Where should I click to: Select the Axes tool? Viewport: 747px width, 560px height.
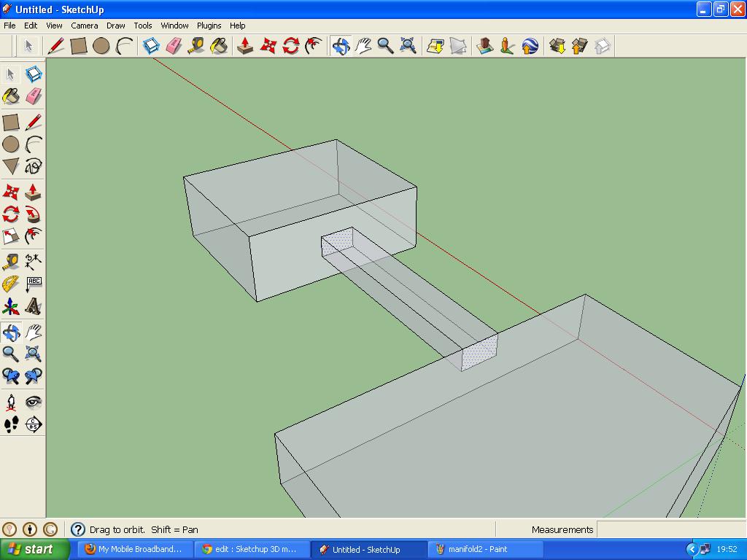pyautogui.click(x=11, y=306)
